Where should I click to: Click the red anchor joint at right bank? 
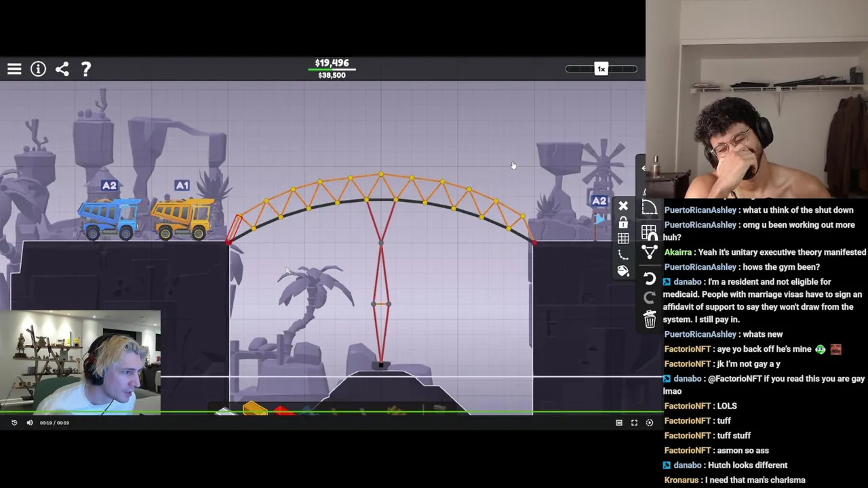(534, 242)
